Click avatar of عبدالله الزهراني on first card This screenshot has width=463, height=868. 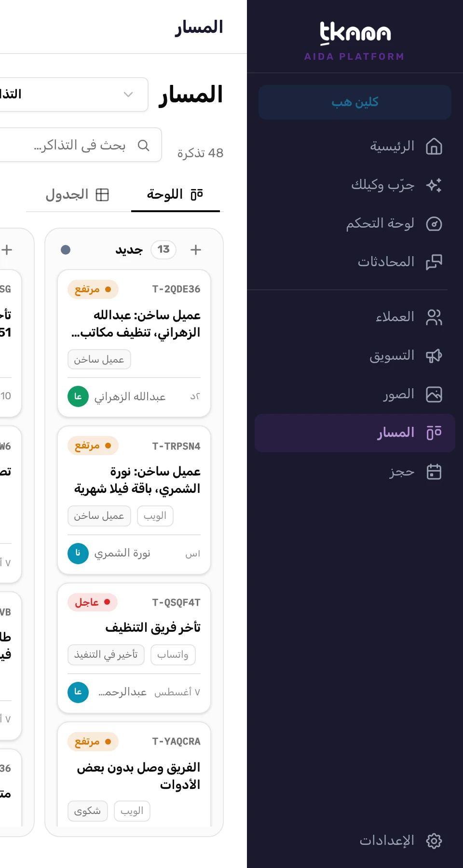click(78, 396)
